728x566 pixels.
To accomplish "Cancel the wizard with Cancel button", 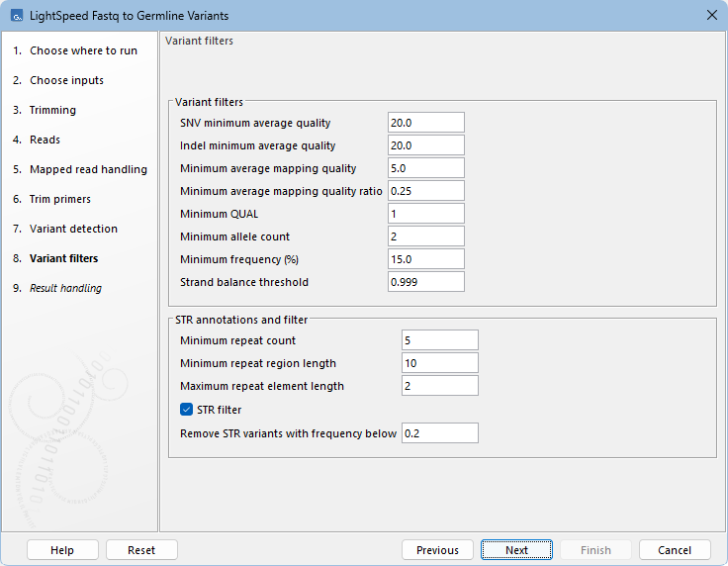I will pos(675,550).
